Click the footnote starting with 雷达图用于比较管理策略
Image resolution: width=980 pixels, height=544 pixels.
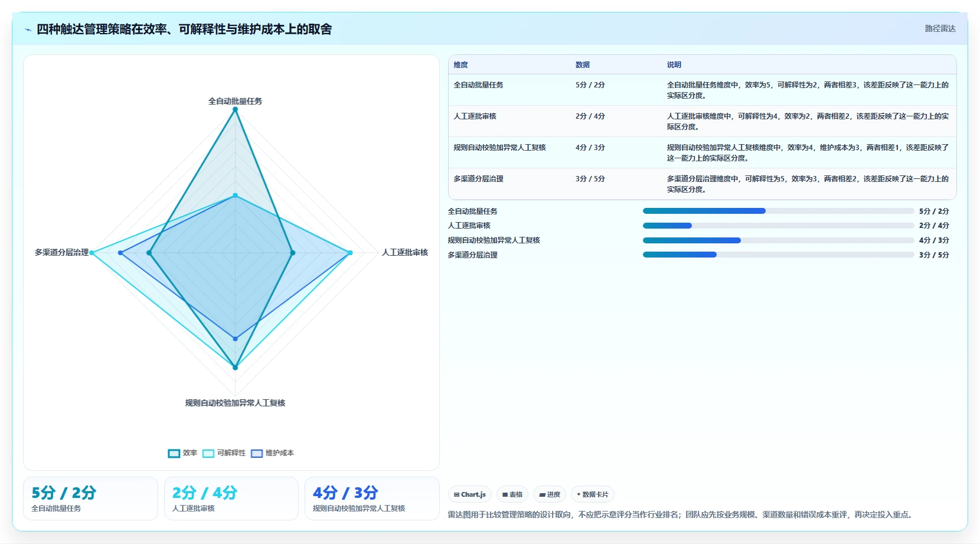pyautogui.click(x=681, y=514)
